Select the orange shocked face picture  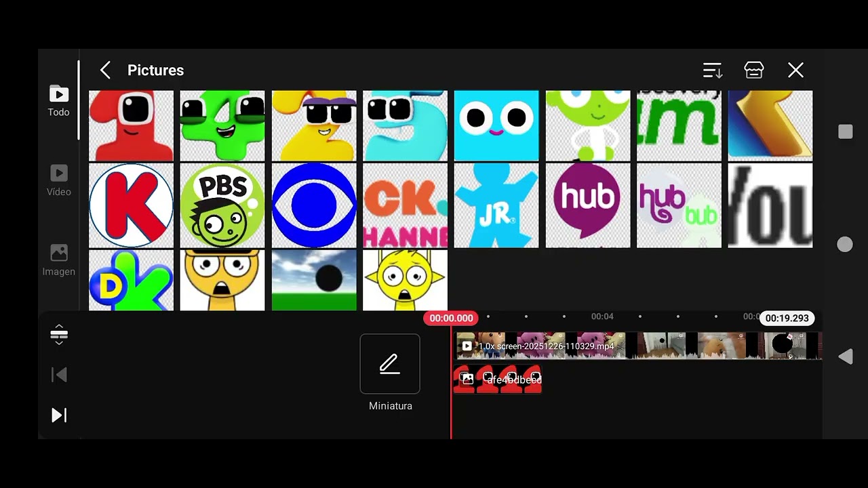click(222, 280)
